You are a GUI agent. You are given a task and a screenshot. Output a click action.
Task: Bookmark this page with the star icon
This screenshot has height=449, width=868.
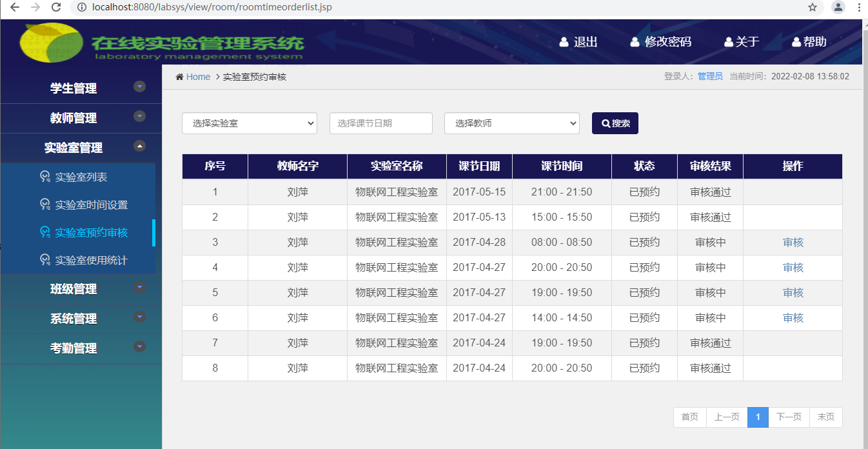point(813,7)
